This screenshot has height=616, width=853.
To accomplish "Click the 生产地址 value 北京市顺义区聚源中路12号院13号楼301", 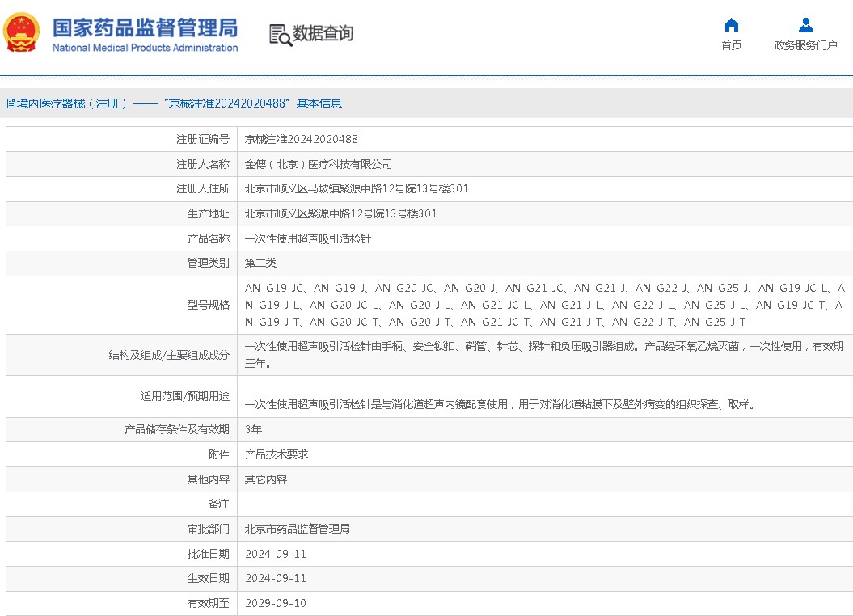I will (x=340, y=213).
